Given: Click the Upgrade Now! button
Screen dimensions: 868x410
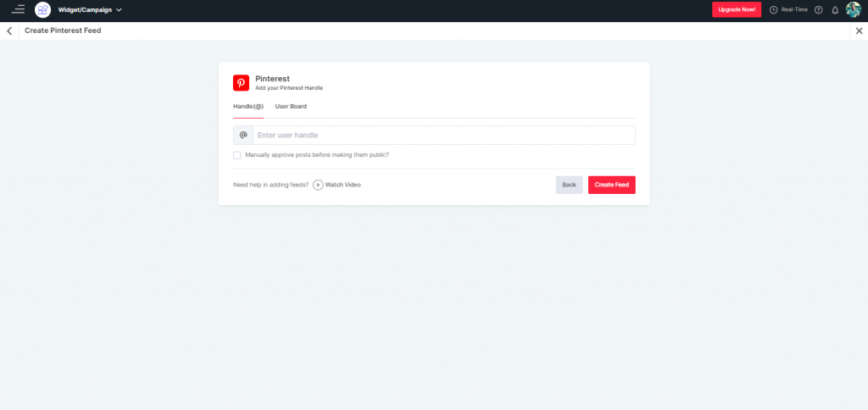Looking at the screenshot, I should coord(737,9).
